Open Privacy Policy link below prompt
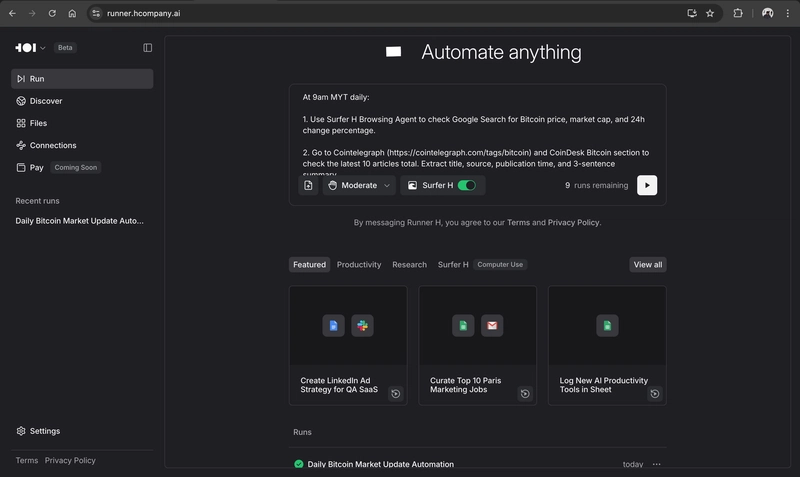Viewport: 800px width, 477px height. tap(573, 222)
